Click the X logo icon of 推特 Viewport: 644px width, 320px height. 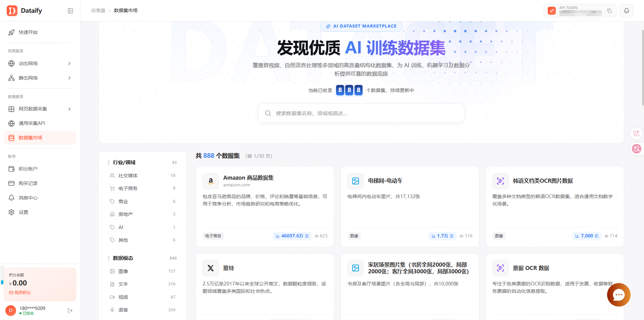click(211, 268)
